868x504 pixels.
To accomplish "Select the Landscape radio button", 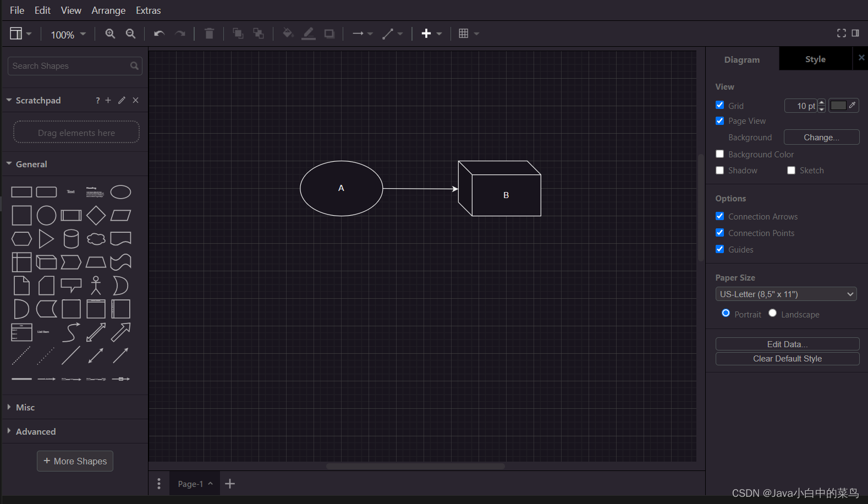I will point(772,313).
